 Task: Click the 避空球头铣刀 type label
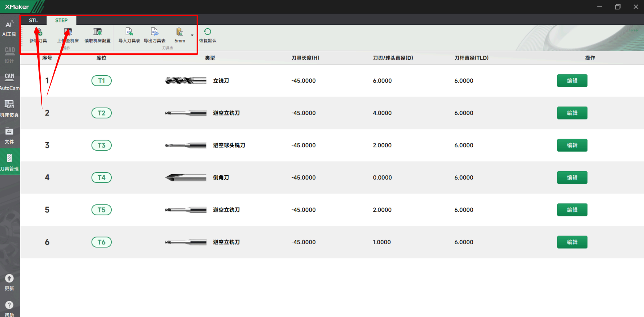click(229, 145)
